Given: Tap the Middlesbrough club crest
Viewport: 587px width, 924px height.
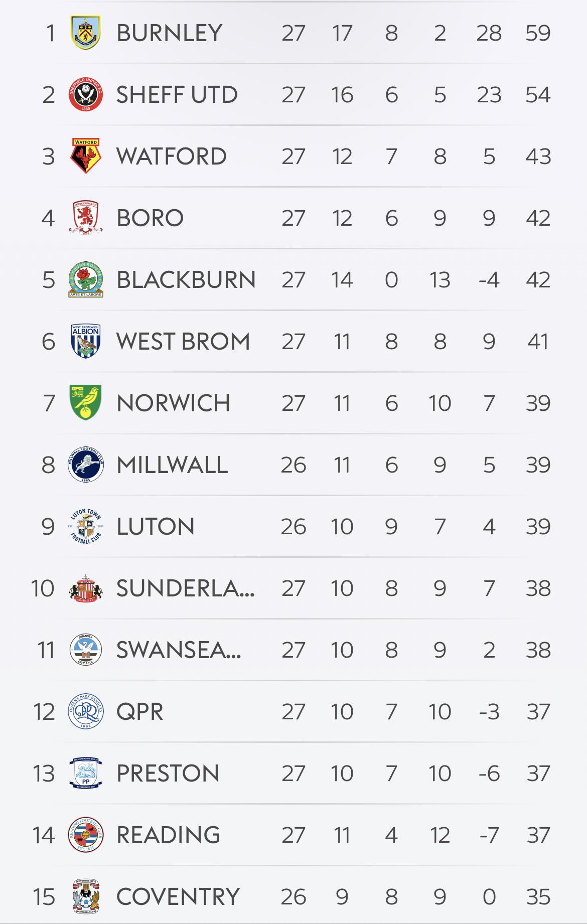Looking at the screenshot, I should (x=86, y=218).
